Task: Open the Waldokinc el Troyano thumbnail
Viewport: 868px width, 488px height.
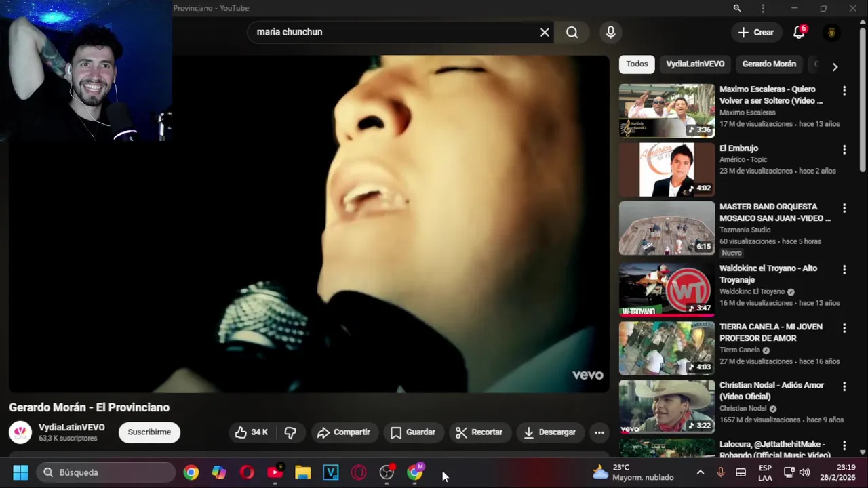Action: click(667, 289)
